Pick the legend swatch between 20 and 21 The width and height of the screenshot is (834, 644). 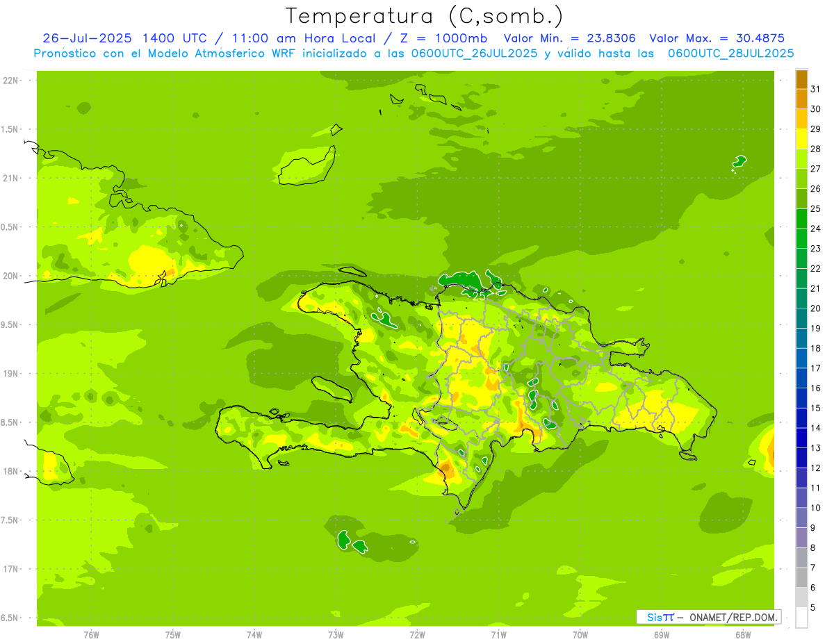[801, 298]
